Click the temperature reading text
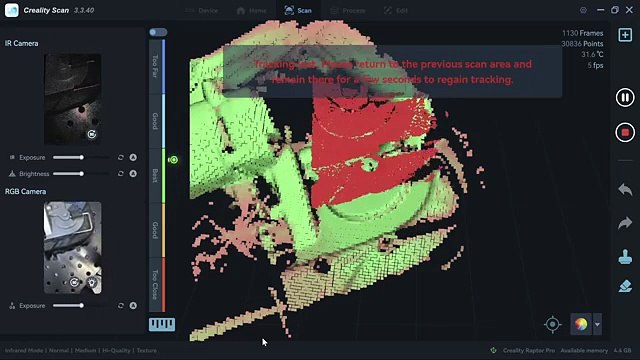This screenshot has height=360, width=640. (592, 54)
